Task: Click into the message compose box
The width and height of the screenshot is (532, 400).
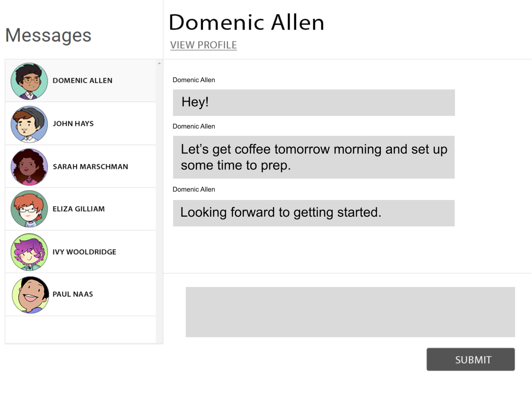Action: coord(350,312)
